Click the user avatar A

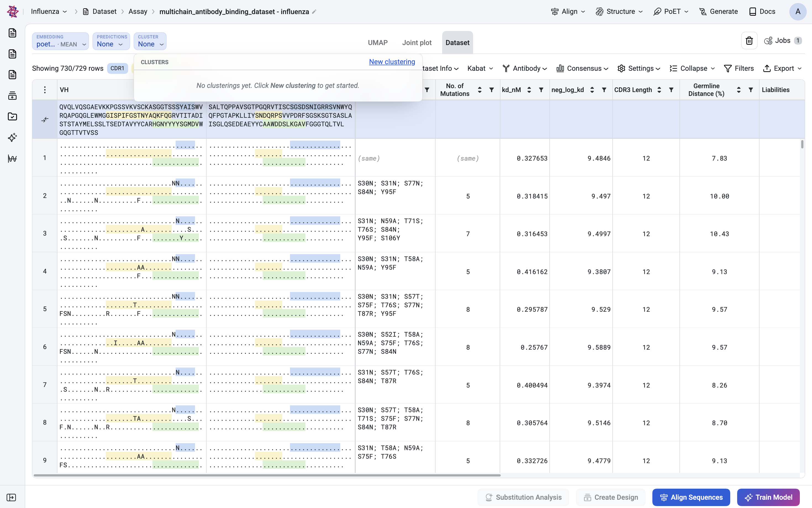pos(798,12)
